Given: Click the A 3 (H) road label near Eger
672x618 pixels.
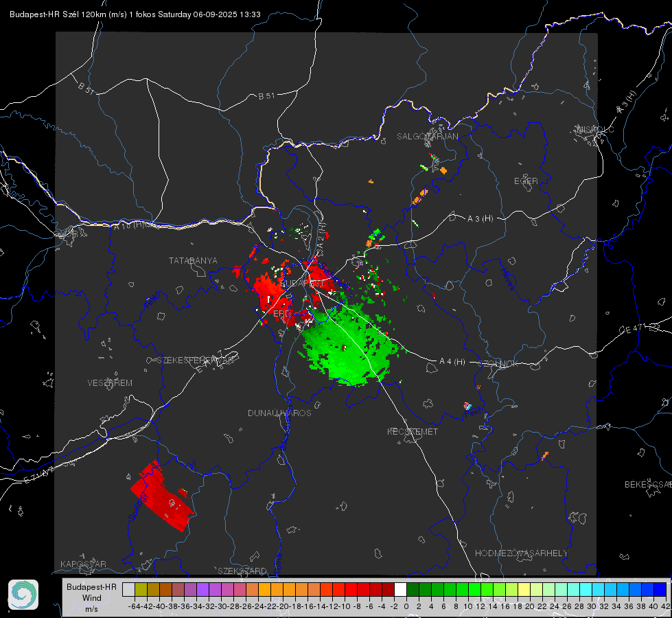Looking at the screenshot, I should 480,219.
